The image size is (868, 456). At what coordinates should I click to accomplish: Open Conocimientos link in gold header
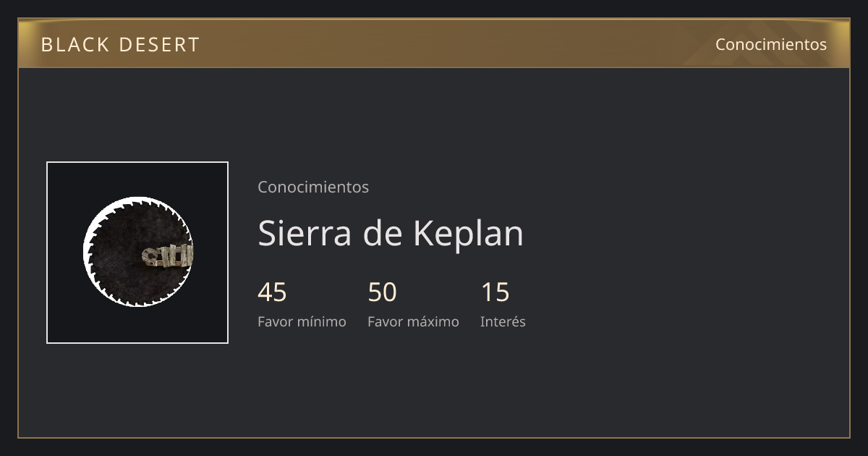(x=771, y=44)
